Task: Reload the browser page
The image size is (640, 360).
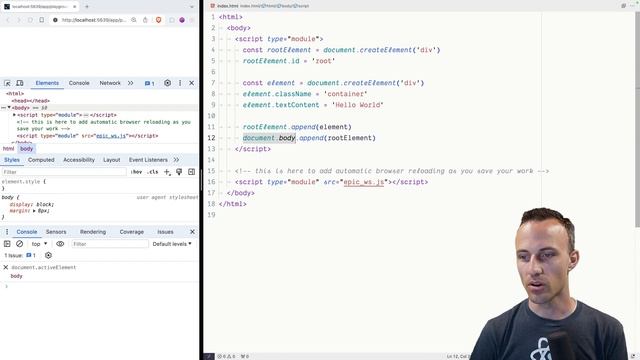Action: [30, 20]
